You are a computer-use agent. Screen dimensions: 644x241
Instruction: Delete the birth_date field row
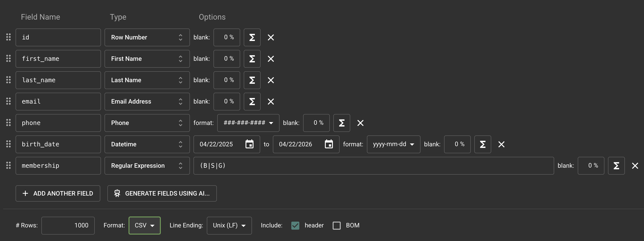[501, 144]
